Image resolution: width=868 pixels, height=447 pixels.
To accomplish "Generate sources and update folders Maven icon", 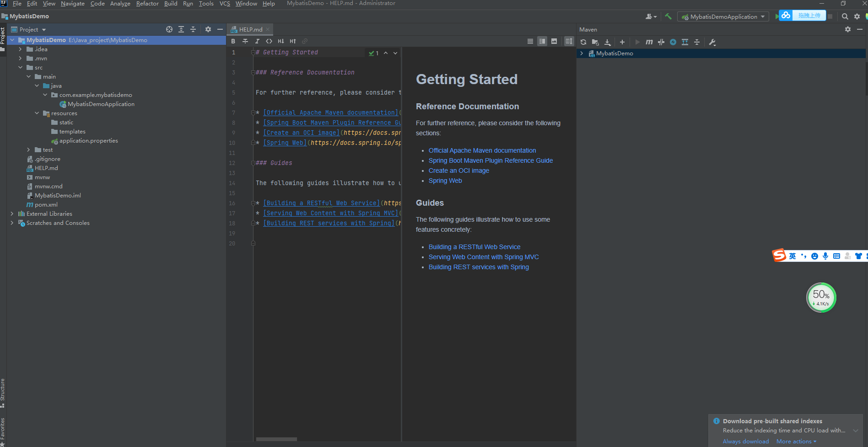I will 595,42.
